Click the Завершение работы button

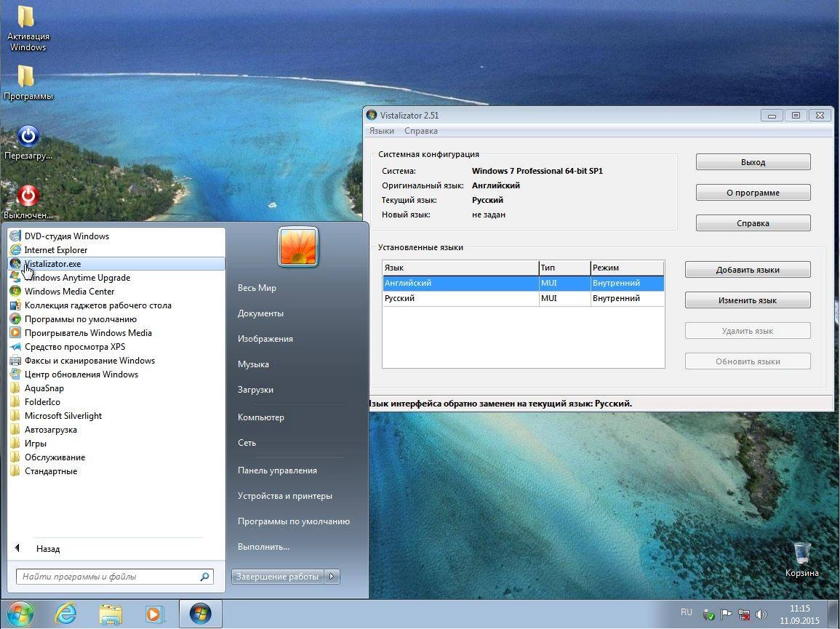point(278,577)
